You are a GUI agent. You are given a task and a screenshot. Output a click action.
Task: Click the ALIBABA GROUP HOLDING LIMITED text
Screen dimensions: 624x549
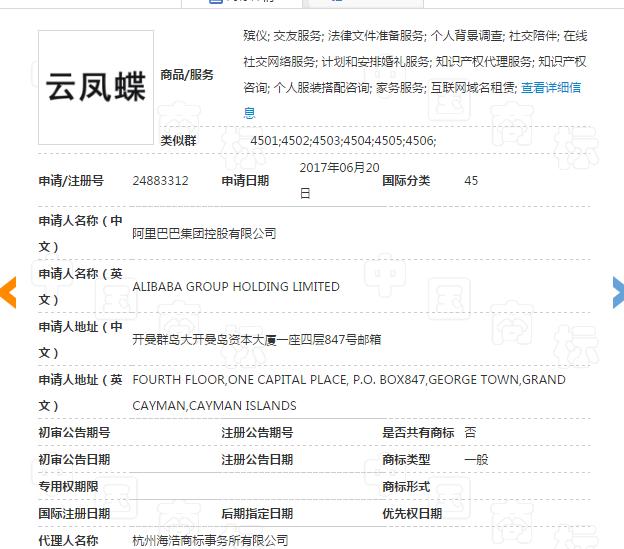(236, 287)
